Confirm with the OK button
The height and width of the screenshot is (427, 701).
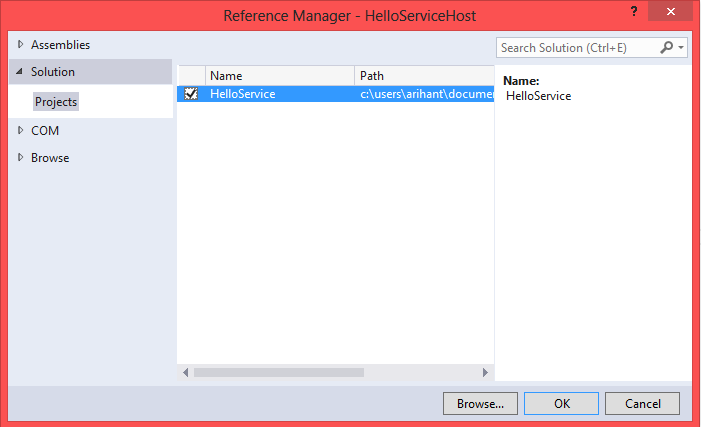[561, 404]
